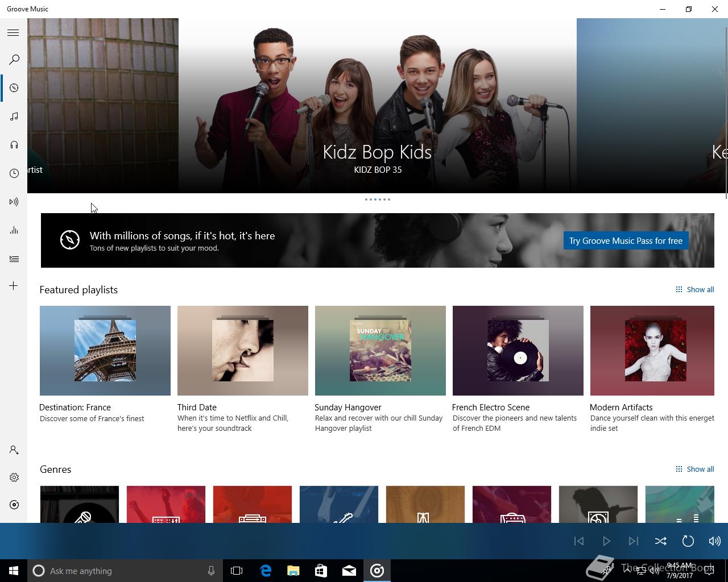Click the 'With millions of songs' banner text

tap(182, 235)
